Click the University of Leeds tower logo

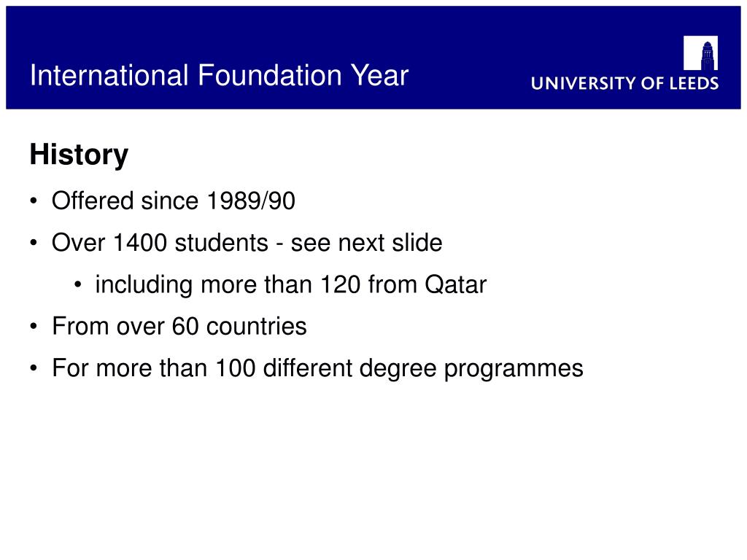(700, 52)
